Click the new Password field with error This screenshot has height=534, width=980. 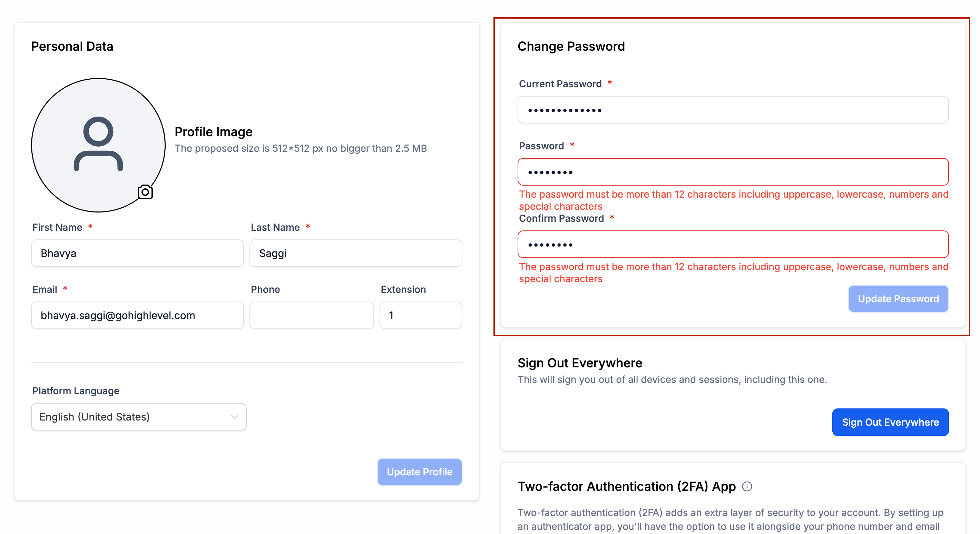[733, 172]
